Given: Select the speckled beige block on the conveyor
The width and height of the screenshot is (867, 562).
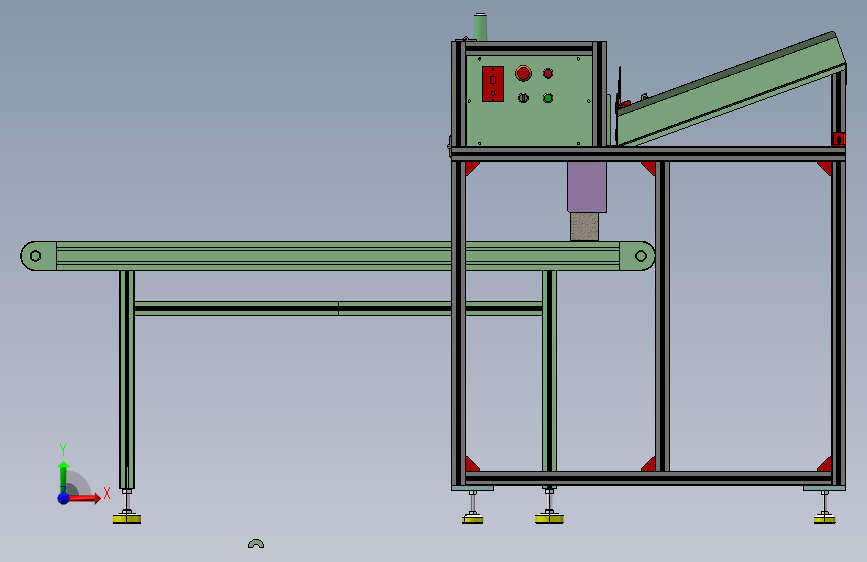Looking at the screenshot, I should tap(584, 227).
